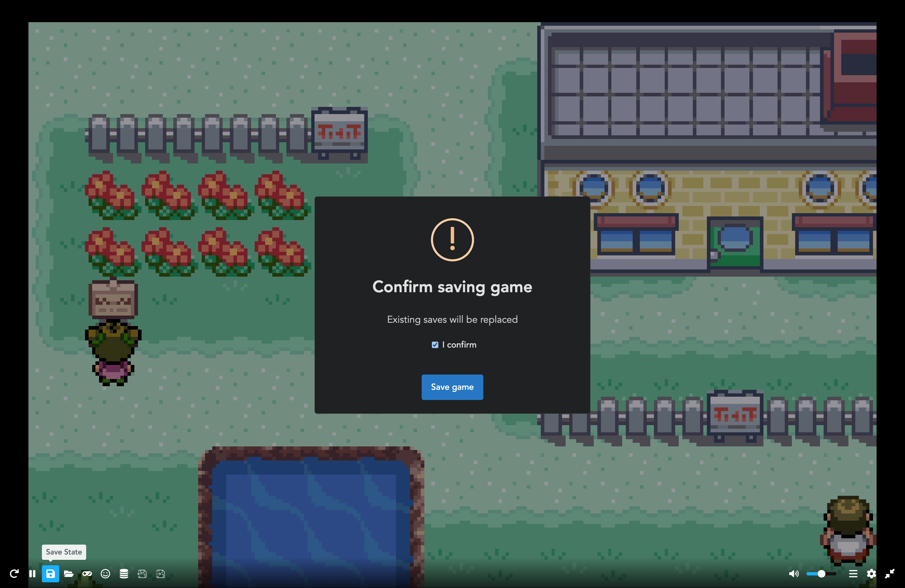Screen dimensions: 905x588
Task: Click the Save State icon
Action: 51,574
